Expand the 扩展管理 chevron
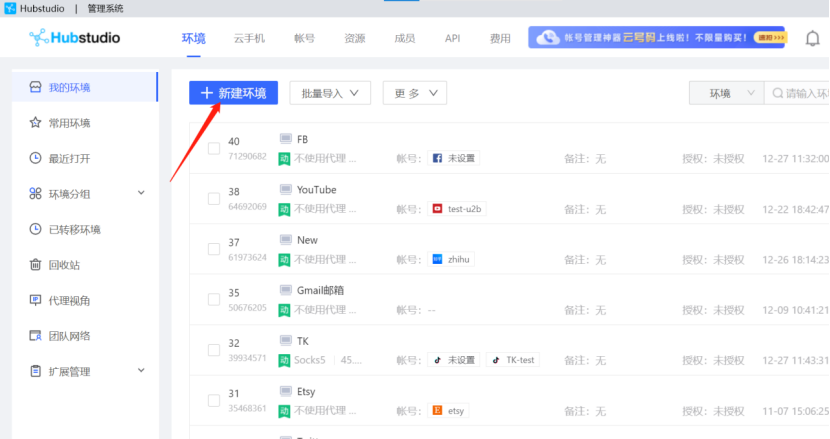Image resolution: width=830 pixels, height=439 pixels. pyautogui.click(x=141, y=370)
